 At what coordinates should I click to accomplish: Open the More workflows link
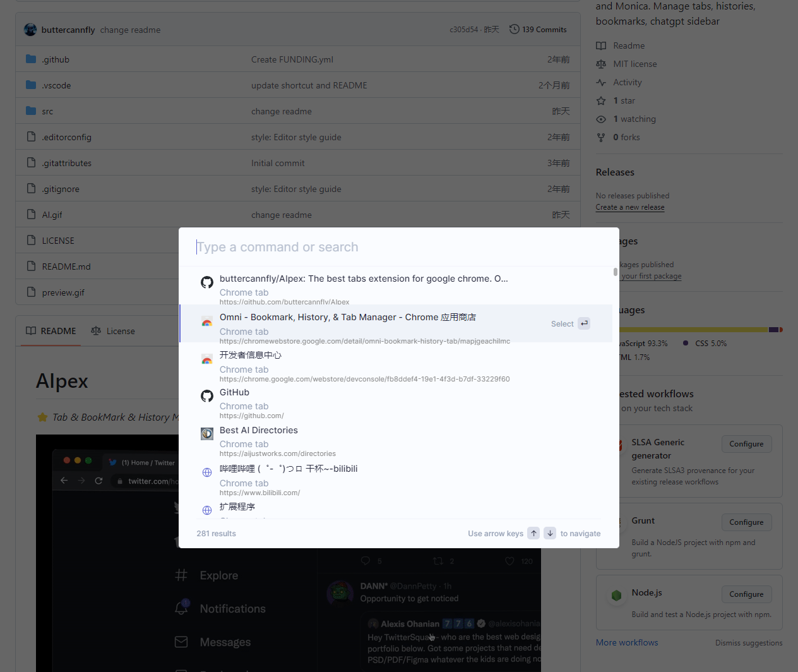(627, 642)
